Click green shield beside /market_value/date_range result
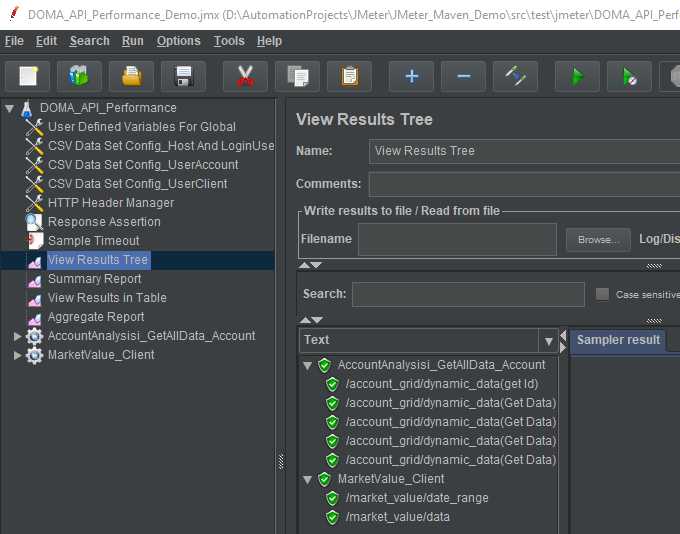 click(x=332, y=498)
